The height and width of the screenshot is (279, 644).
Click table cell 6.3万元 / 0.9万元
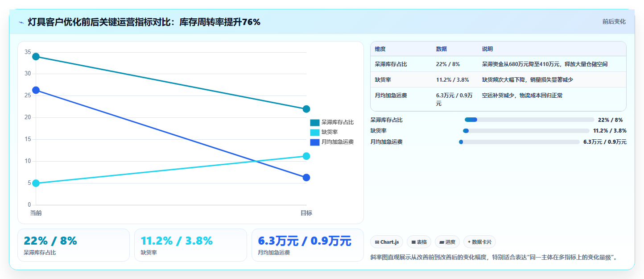(x=454, y=99)
